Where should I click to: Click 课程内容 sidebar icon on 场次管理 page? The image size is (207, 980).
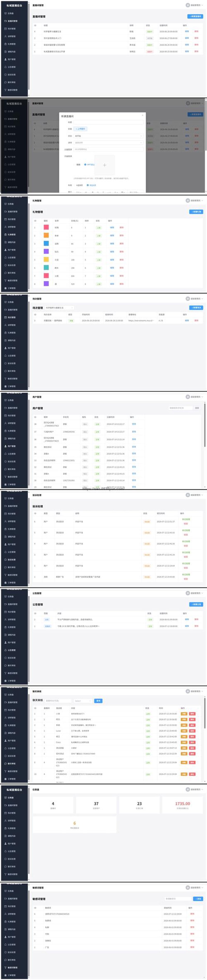click(x=5, y=340)
